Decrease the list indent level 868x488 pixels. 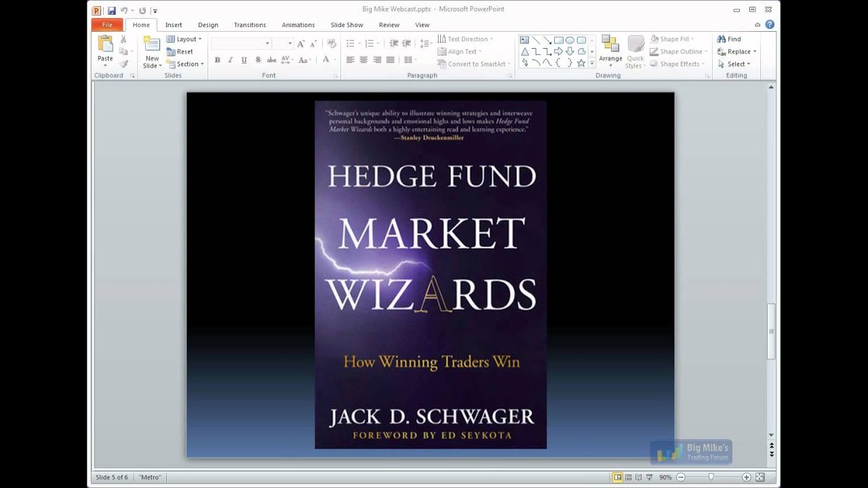click(x=394, y=43)
